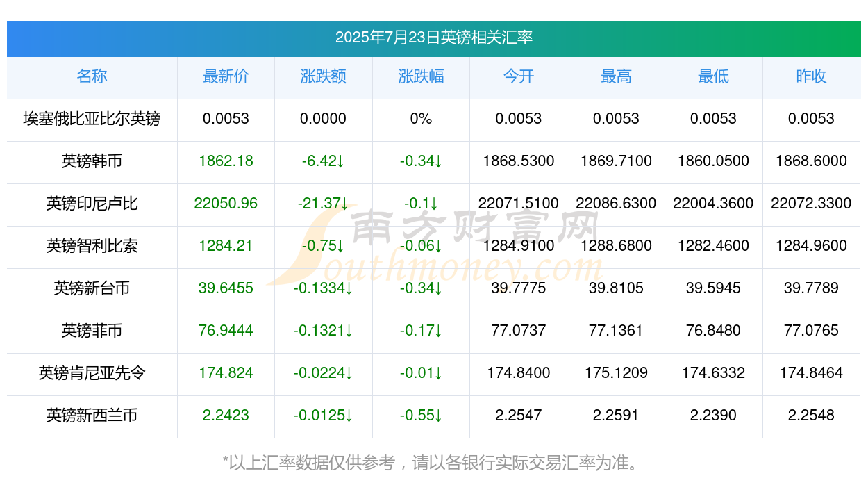This screenshot has width=868, height=485.
Task: Click previous close 2.2548
Action: coord(811,416)
